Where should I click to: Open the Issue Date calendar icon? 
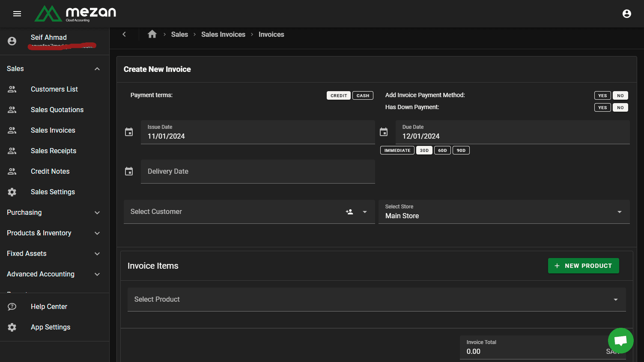pyautogui.click(x=129, y=132)
